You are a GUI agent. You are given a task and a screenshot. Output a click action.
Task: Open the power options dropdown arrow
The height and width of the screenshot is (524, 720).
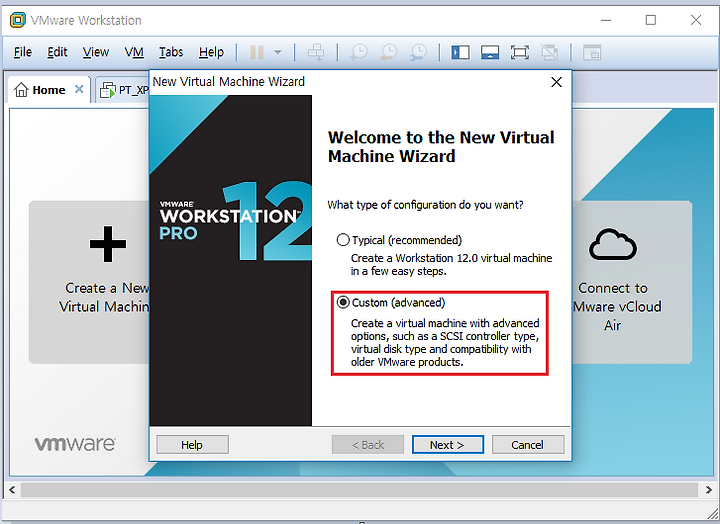click(x=278, y=52)
